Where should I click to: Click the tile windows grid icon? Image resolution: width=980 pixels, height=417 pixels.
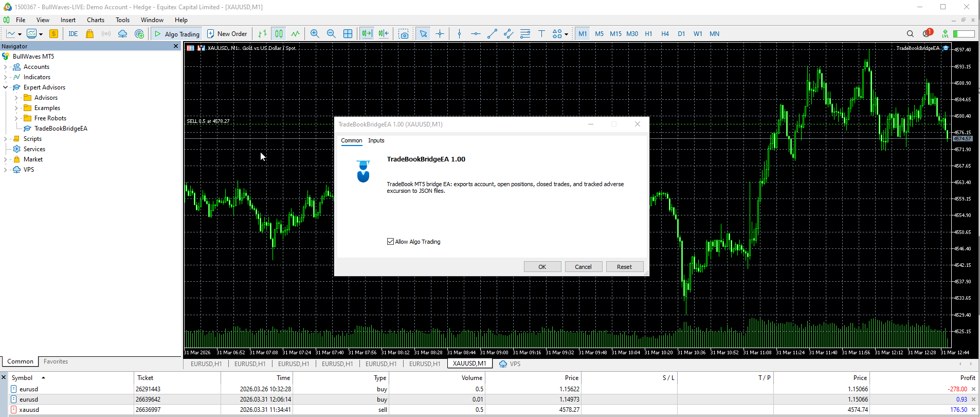[348, 34]
